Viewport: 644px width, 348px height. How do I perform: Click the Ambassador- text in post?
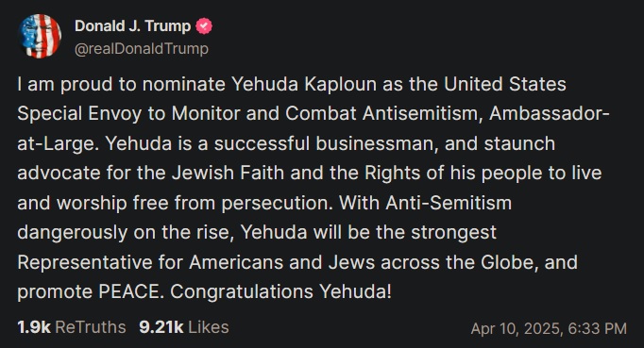coord(550,114)
